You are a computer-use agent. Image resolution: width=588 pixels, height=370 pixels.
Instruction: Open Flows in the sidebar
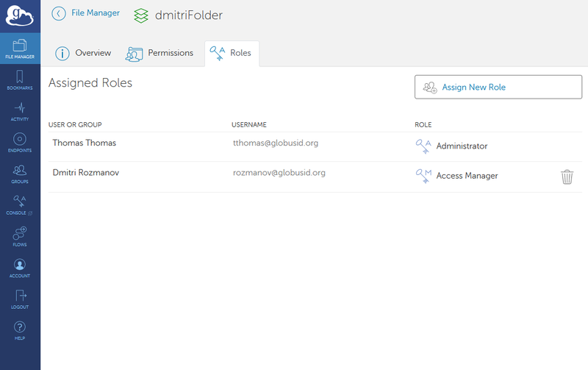pos(20,236)
